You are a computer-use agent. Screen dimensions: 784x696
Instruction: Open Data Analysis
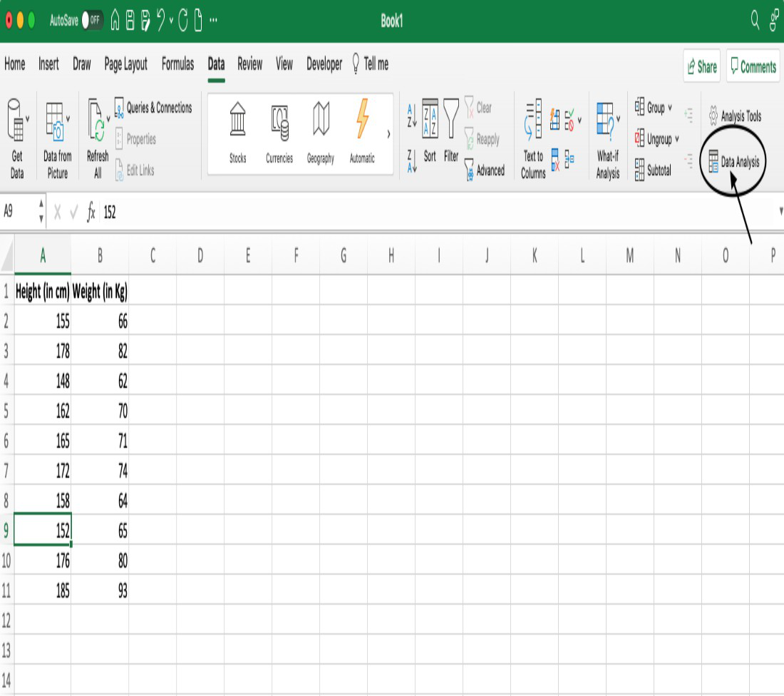click(x=734, y=162)
